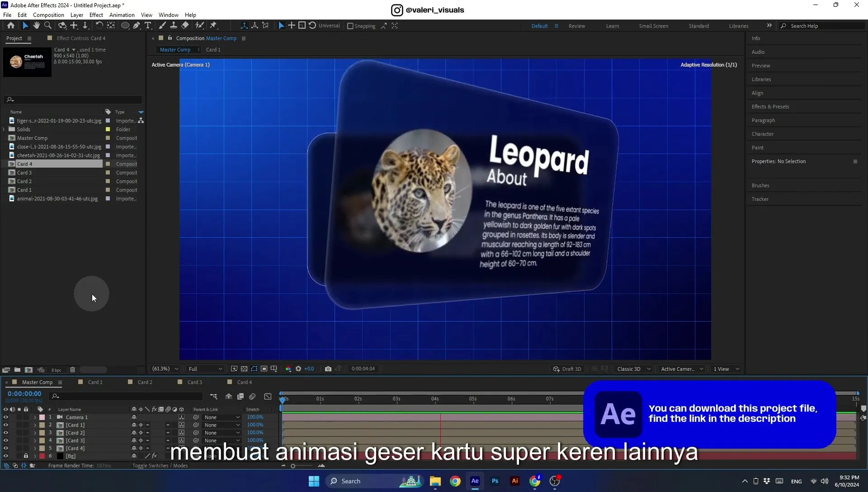Open the Character panel

(x=763, y=134)
